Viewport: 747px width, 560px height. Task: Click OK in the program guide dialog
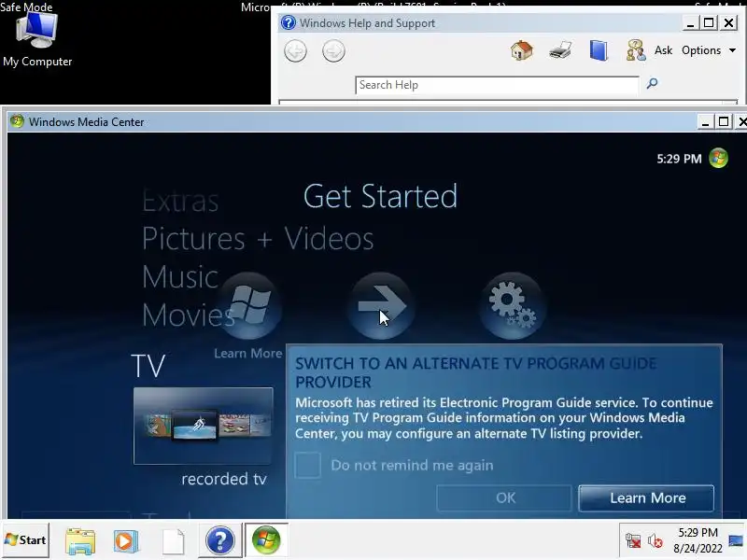(504, 498)
